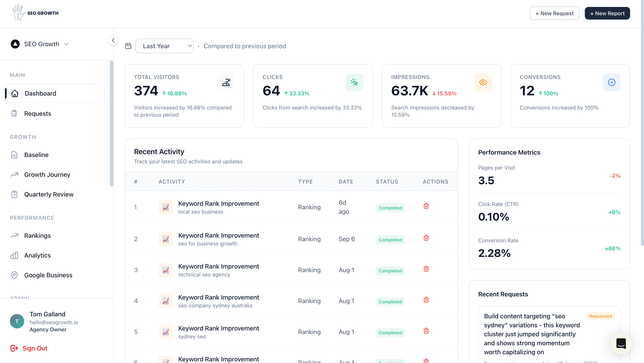644x363 pixels.
Task: Click the page vertical scrollbar
Action: (x=642, y=123)
